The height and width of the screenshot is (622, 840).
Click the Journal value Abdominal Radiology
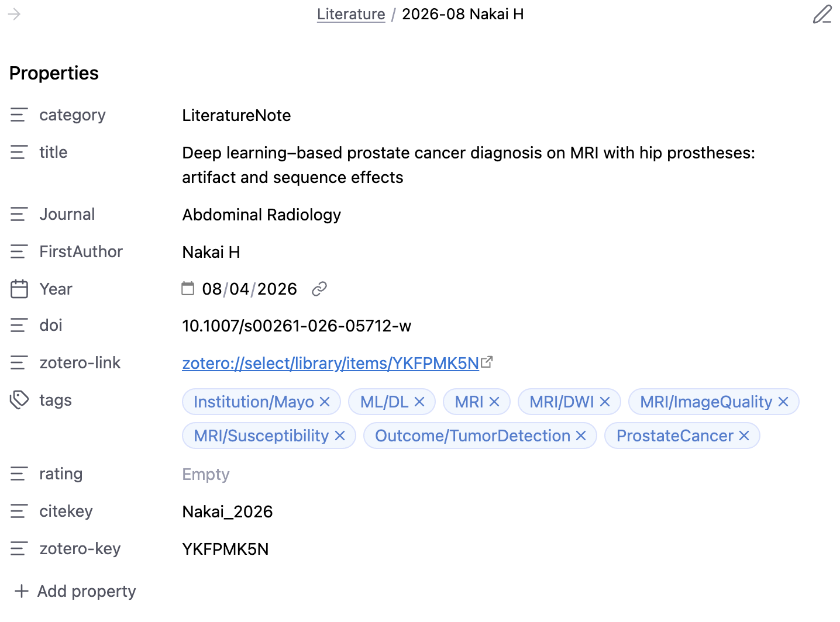(261, 215)
